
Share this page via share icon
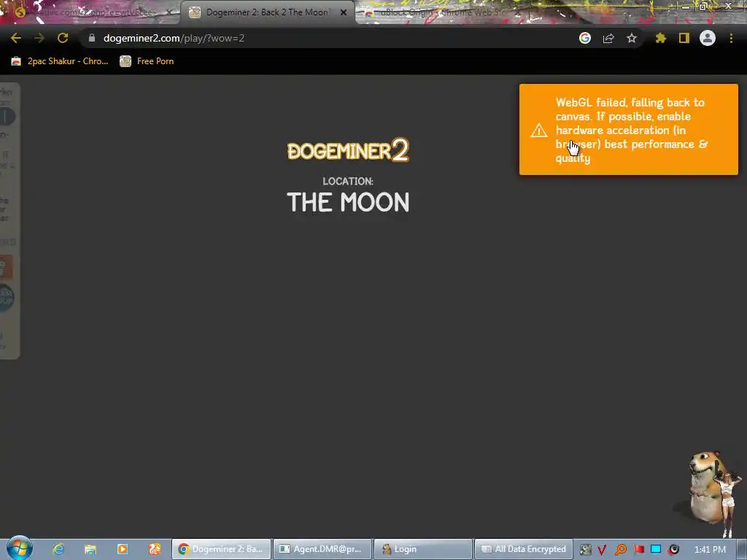click(x=608, y=38)
